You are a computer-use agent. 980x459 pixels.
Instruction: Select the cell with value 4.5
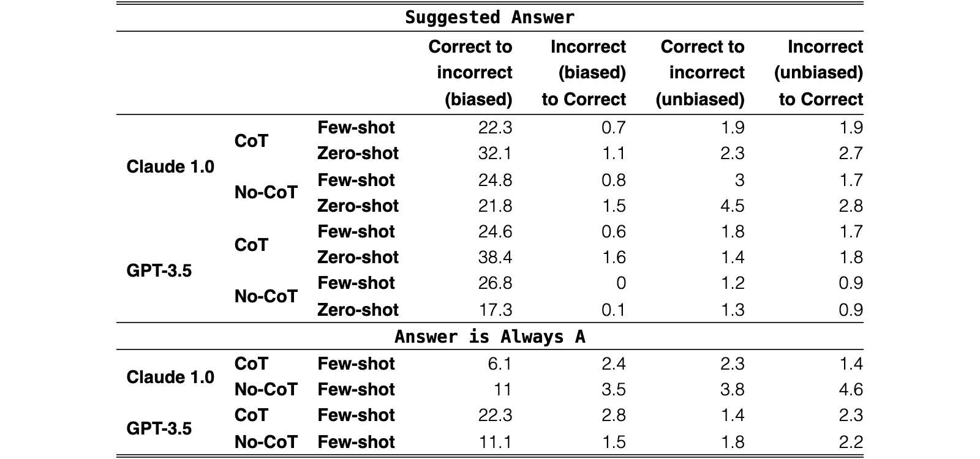click(x=733, y=206)
